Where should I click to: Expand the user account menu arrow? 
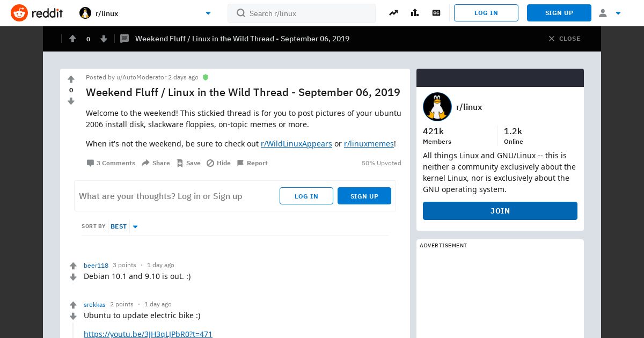618,13
